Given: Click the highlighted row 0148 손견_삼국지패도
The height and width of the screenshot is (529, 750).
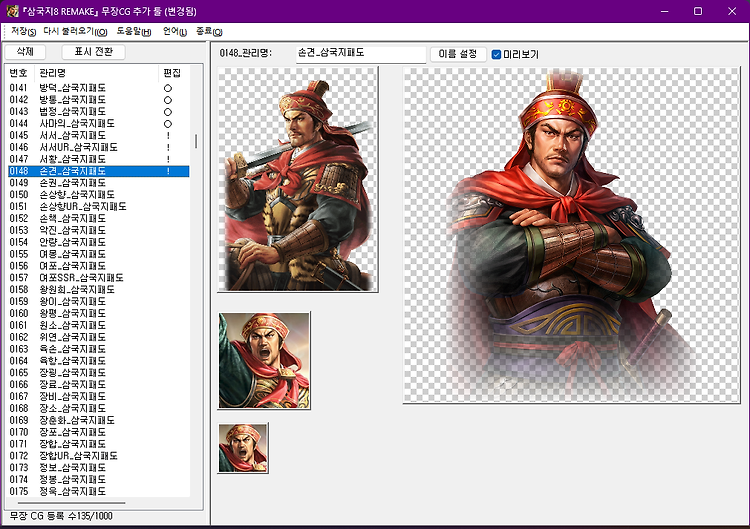Looking at the screenshot, I should click(x=99, y=171).
